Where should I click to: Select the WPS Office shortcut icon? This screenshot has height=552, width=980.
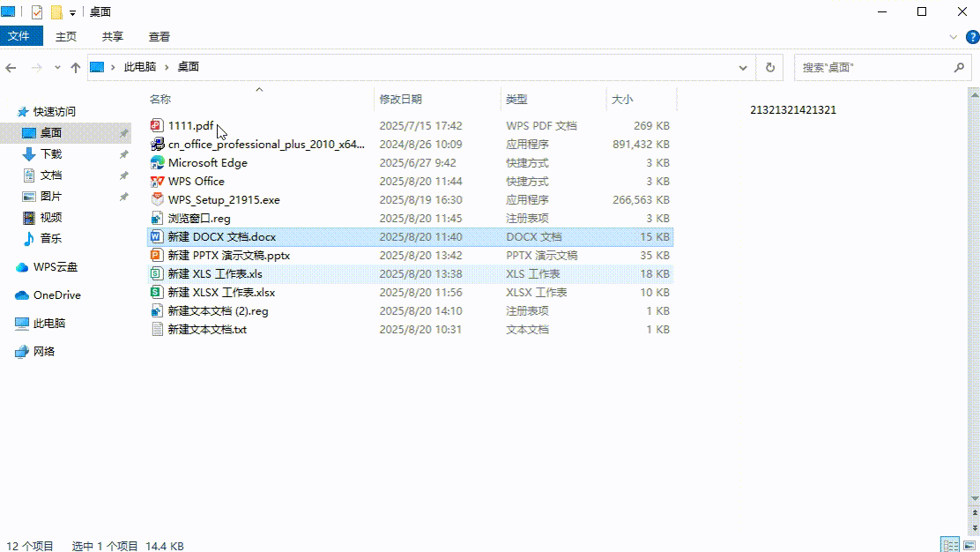[x=157, y=182]
